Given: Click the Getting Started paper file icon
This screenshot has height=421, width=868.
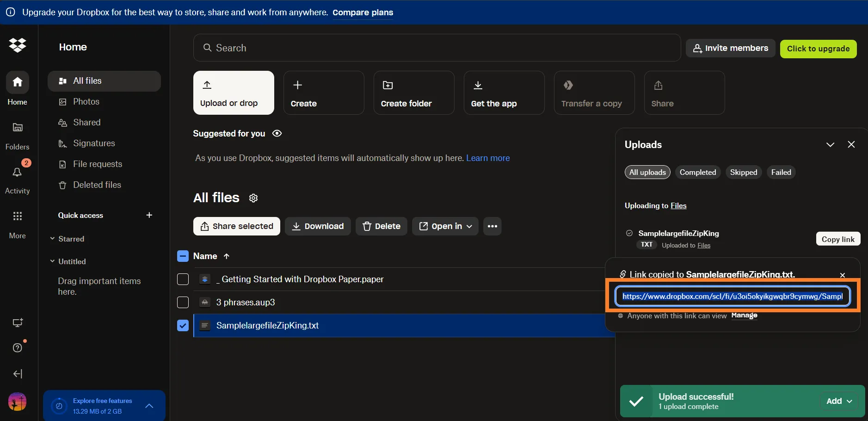Looking at the screenshot, I should tap(205, 279).
